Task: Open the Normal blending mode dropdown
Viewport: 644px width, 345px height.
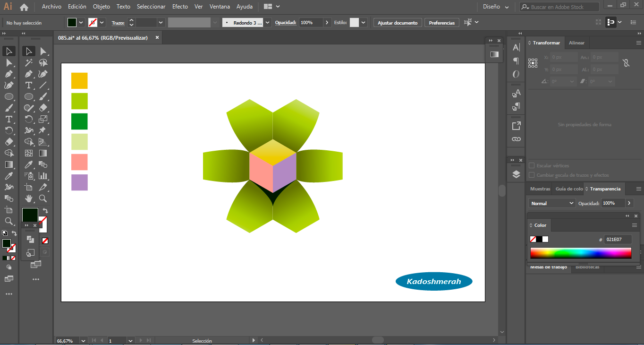Action: [x=551, y=203]
